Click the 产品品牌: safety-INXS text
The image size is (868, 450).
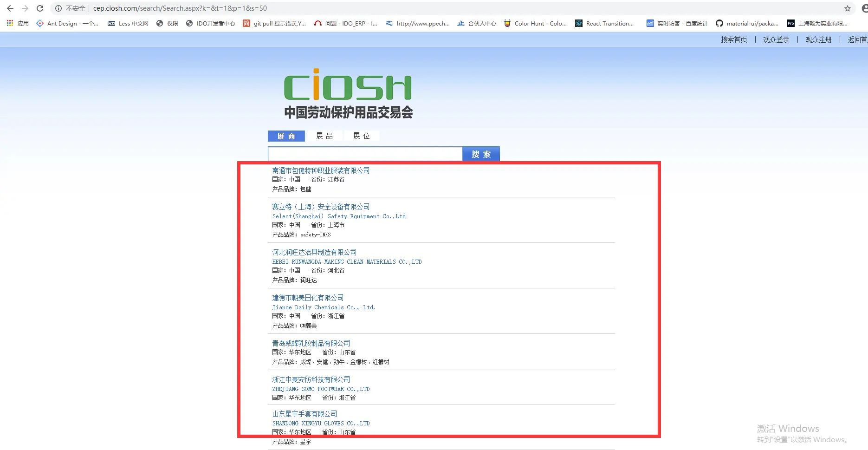(x=301, y=235)
